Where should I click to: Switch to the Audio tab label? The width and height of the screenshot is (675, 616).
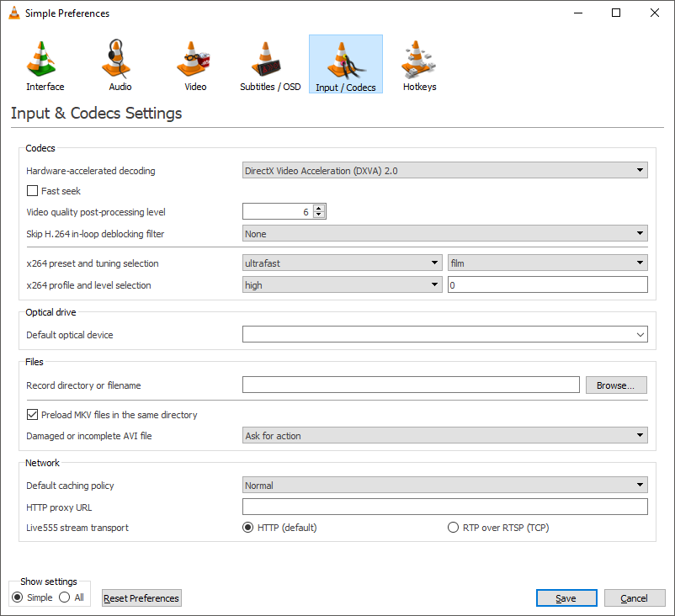tap(120, 87)
